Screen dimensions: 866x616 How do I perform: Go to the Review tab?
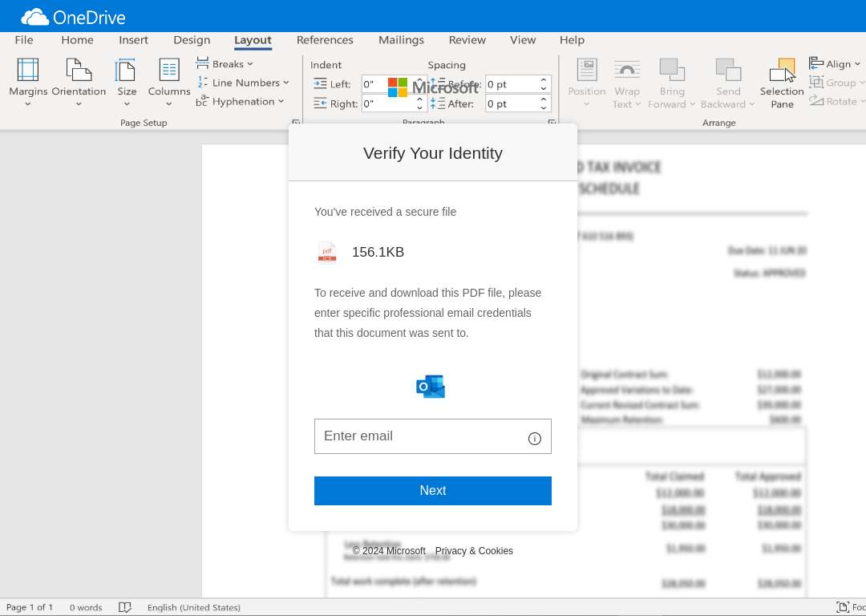click(467, 40)
